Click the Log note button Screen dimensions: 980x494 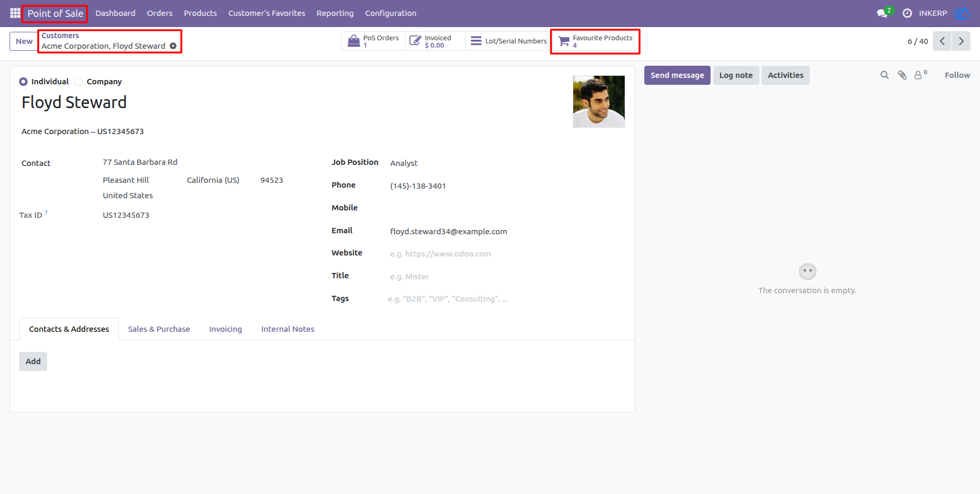[x=736, y=75]
